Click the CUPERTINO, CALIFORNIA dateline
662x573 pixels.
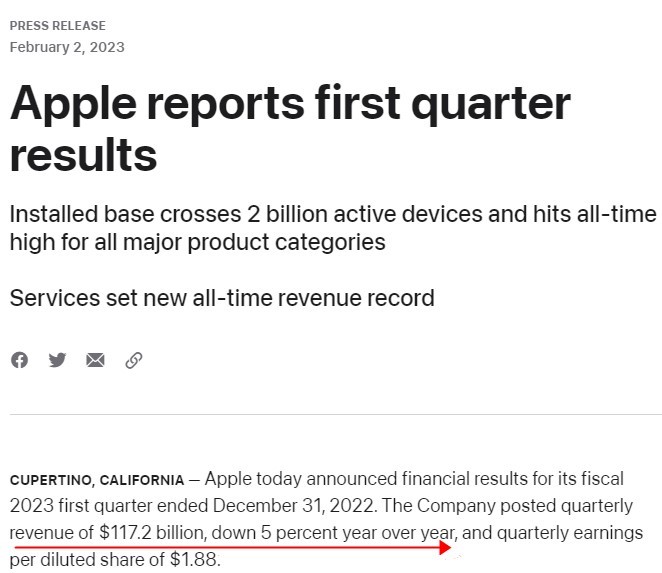point(97,480)
